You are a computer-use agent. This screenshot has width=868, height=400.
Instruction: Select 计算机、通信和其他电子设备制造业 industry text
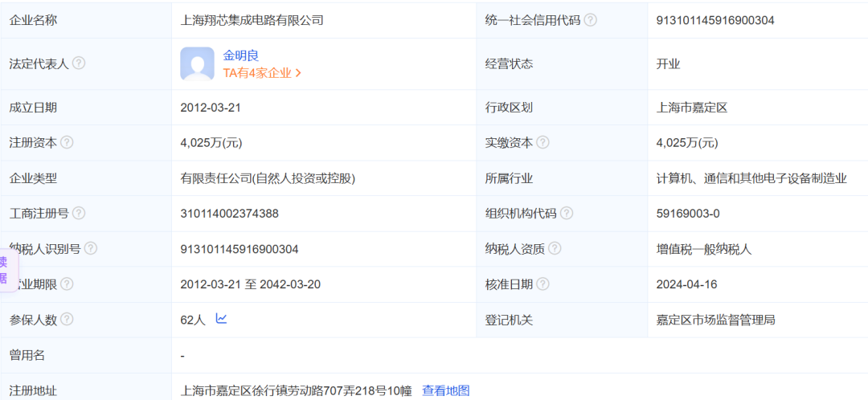coord(751,178)
